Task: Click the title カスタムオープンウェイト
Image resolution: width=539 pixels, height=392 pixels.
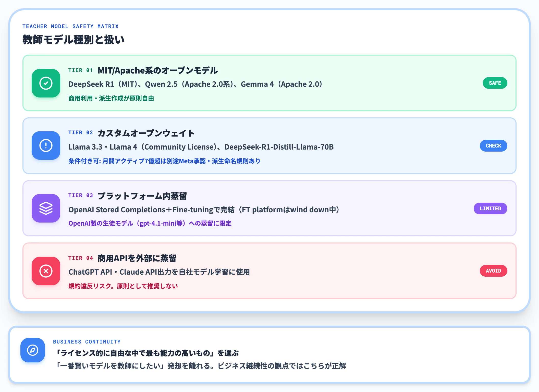Action: pos(146,133)
